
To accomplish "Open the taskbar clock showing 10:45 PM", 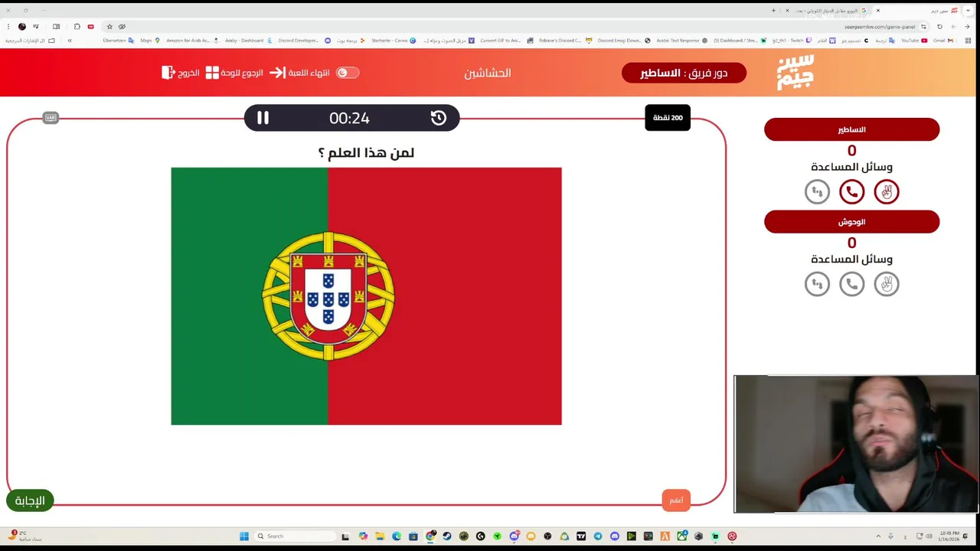I will coord(949,536).
